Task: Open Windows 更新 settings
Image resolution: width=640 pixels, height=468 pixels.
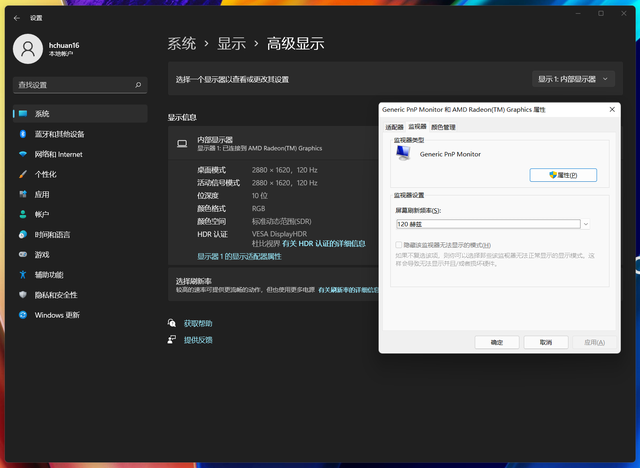Action: pos(80,315)
